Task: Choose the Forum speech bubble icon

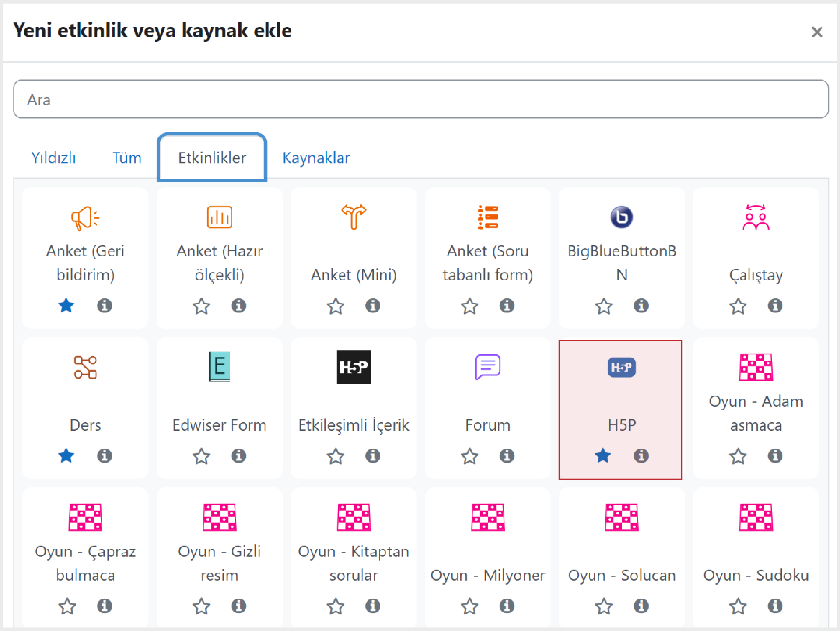Action: pos(488,367)
